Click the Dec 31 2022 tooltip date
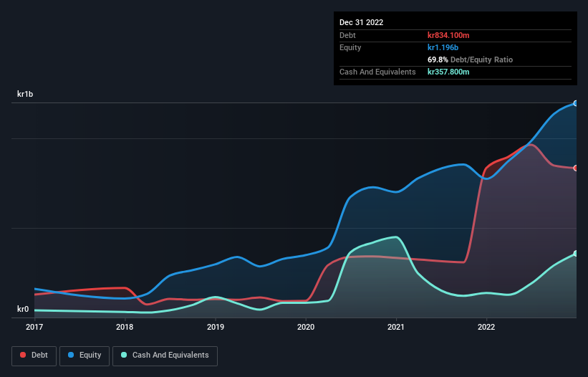588x377 pixels. (x=361, y=22)
